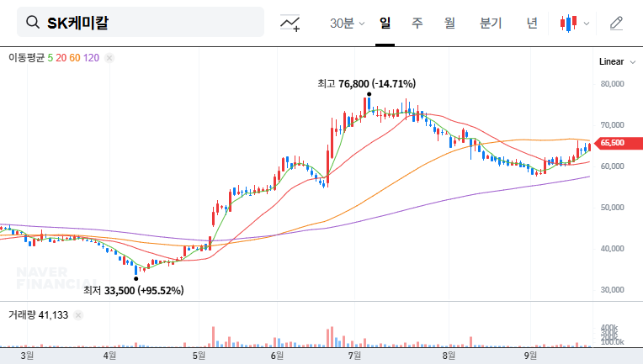The width and height of the screenshot is (643, 364).
Task: Click the 40,000 price axis label
Action: [x=612, y=249]
